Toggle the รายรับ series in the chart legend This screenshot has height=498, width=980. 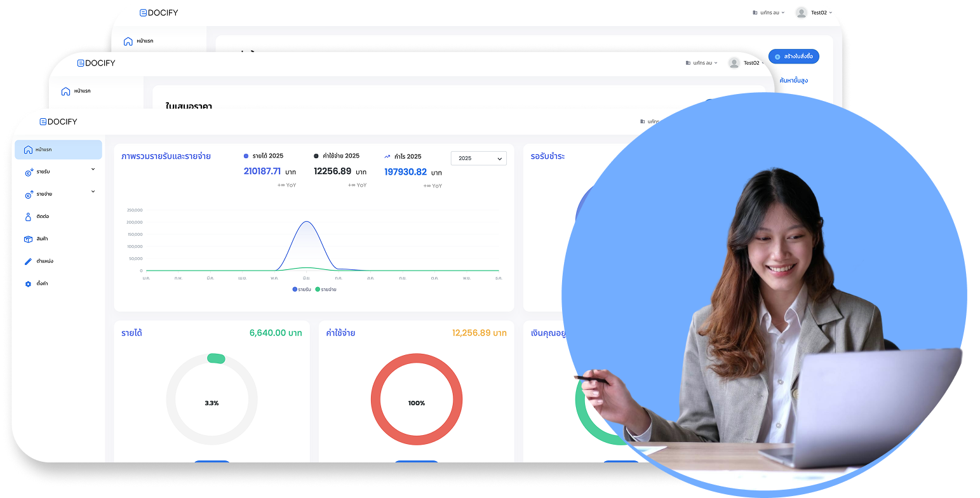299,289
